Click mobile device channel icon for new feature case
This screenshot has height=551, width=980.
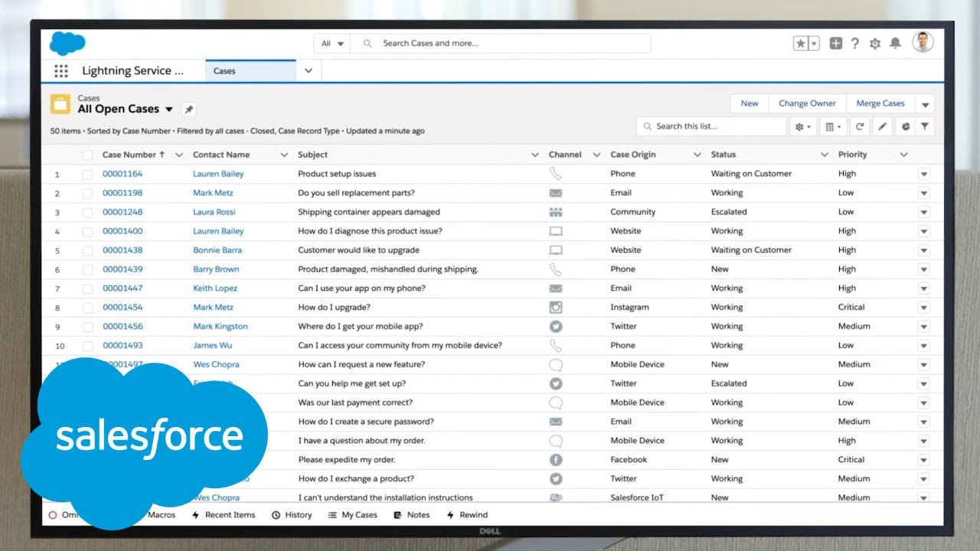(556, 364)
